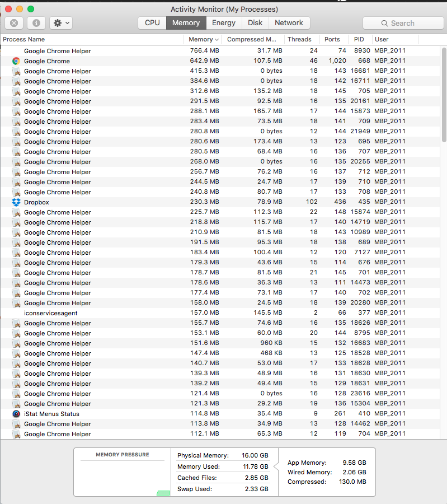Sort by Process Name column

[92, 39]
